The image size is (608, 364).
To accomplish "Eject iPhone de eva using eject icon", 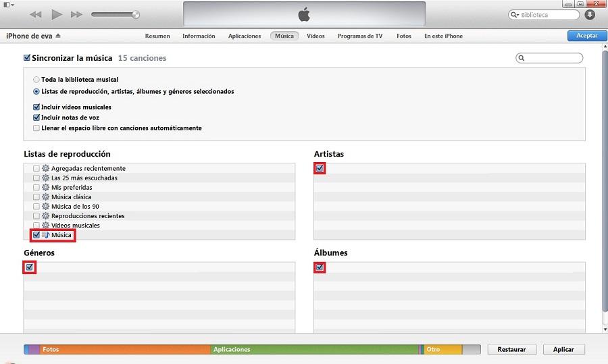I will pos(58,36).
